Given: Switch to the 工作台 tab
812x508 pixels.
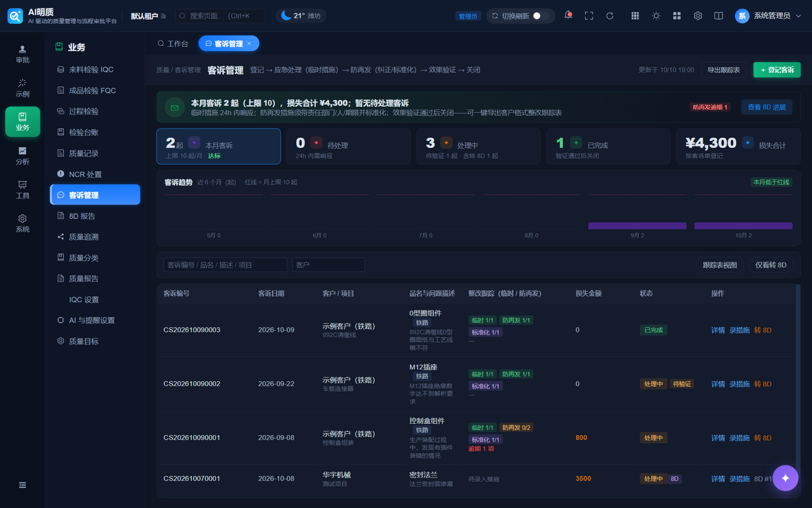Looking at the screenshot, I should coord(173,43).
